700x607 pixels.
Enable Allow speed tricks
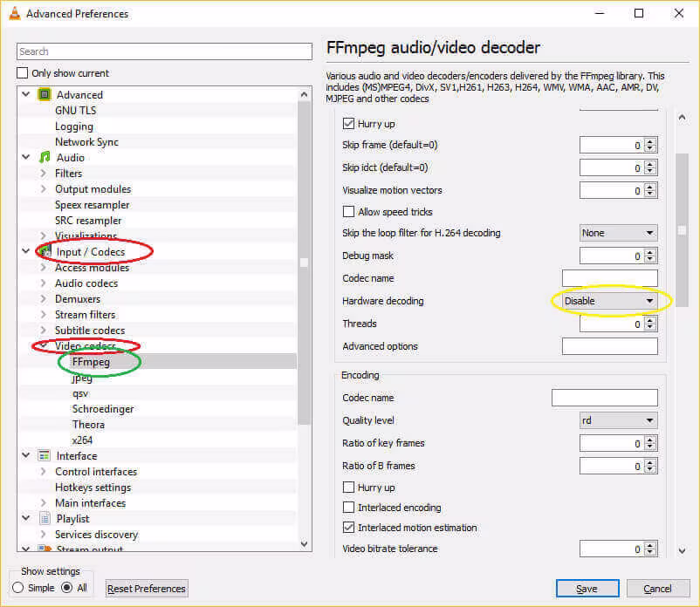click(348, 211)
